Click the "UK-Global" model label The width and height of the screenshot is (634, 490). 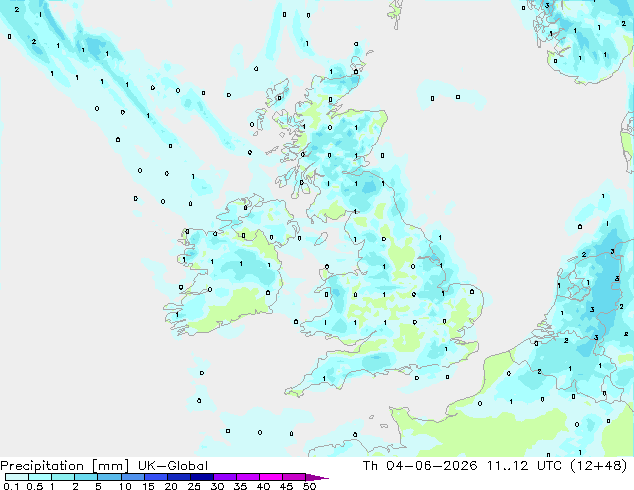pyautogui.click(x=173, y=466)
